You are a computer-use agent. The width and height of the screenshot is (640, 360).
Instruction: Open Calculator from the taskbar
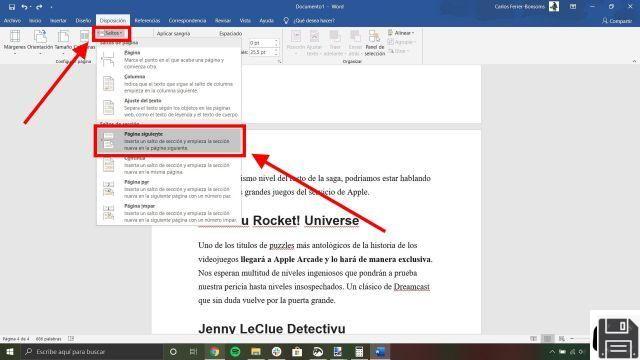(359, 351)
